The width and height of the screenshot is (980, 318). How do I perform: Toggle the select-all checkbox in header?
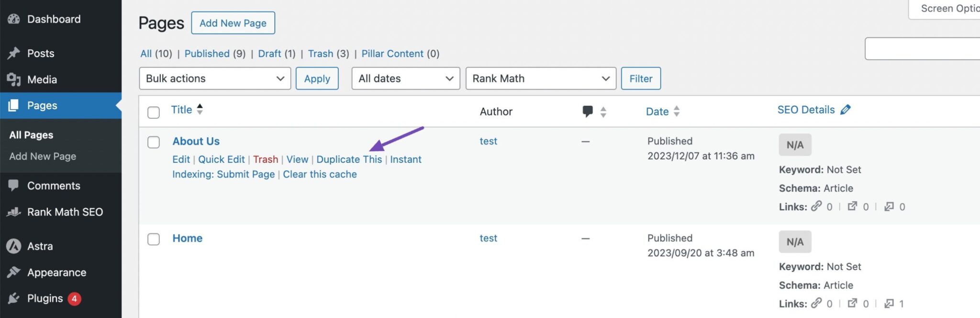154,113
